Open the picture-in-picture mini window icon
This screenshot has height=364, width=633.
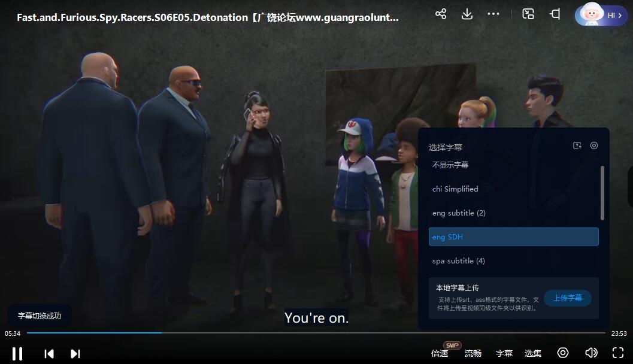(528, 14)
